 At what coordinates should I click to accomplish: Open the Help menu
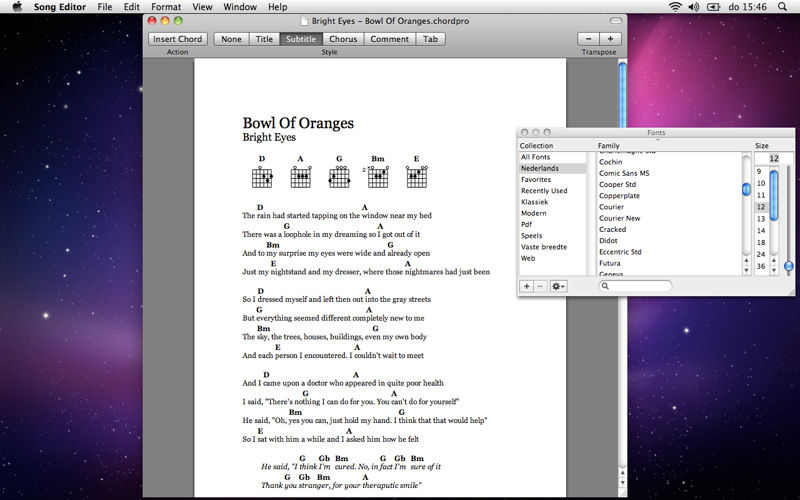[278, 7]
